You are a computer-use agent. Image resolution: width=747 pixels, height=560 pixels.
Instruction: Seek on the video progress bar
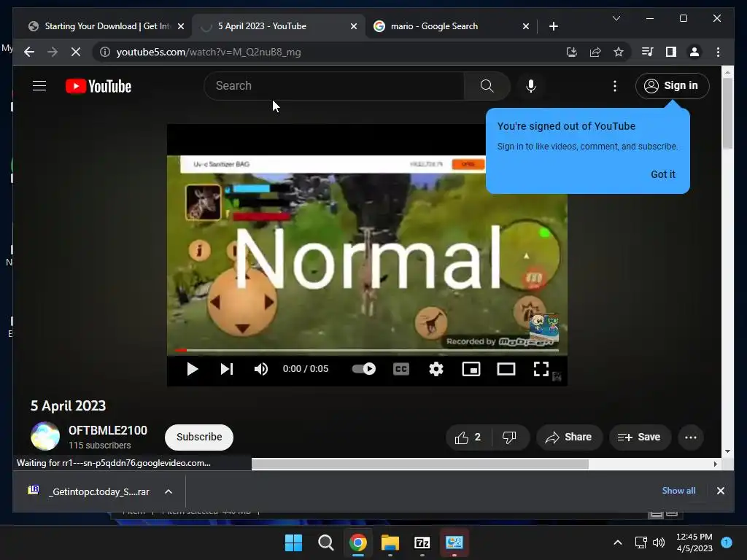pyautogui.click(x=366, y=351)
